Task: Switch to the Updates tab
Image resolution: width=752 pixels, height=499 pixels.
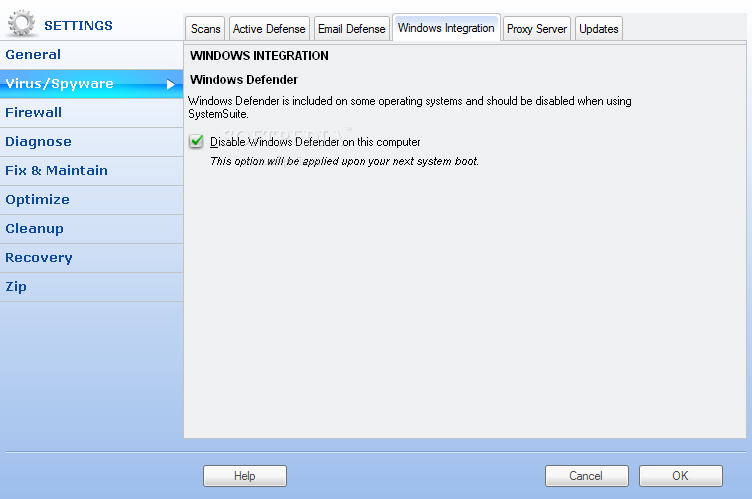Action: pyautogui.click(x=599, y=29)
